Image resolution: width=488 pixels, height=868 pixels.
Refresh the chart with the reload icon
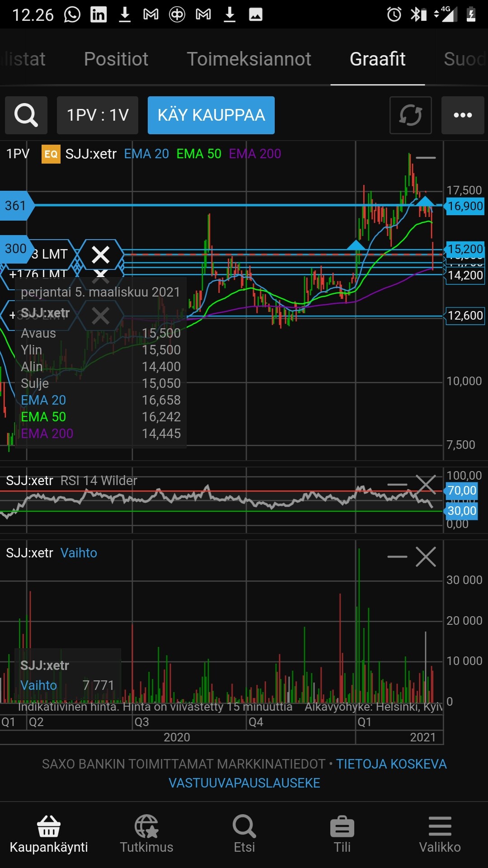click(410, 115)
